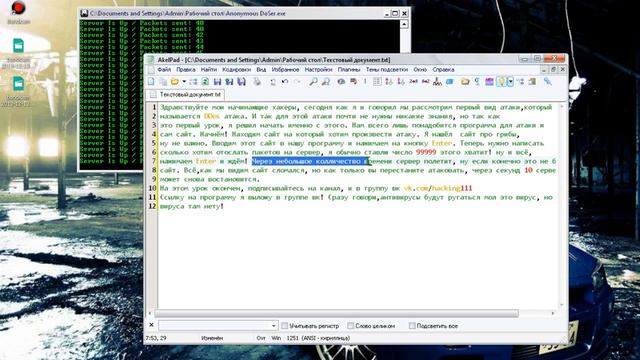This screenshot has width=640, height=360.
Task: Click the line numbers list icon
Action: 377,82
